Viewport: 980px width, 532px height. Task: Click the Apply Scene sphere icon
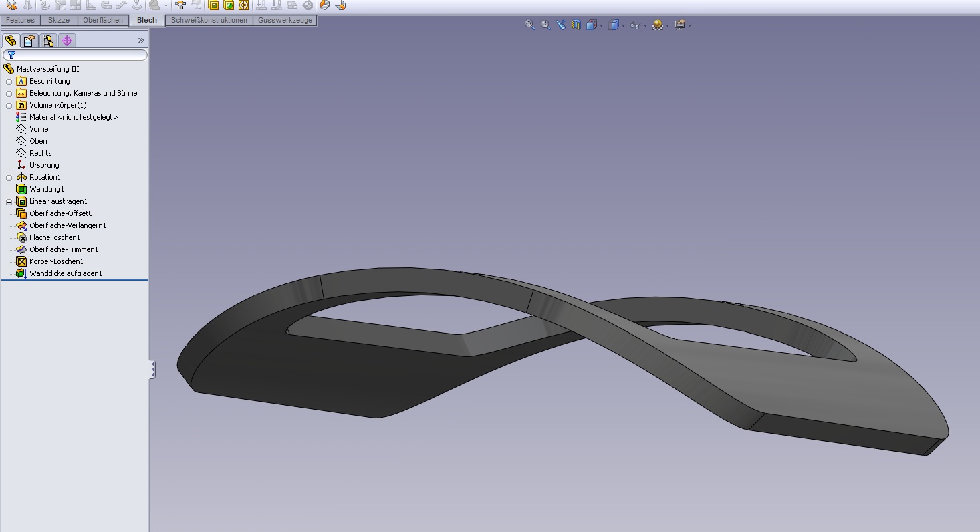[x=658, y=25]
